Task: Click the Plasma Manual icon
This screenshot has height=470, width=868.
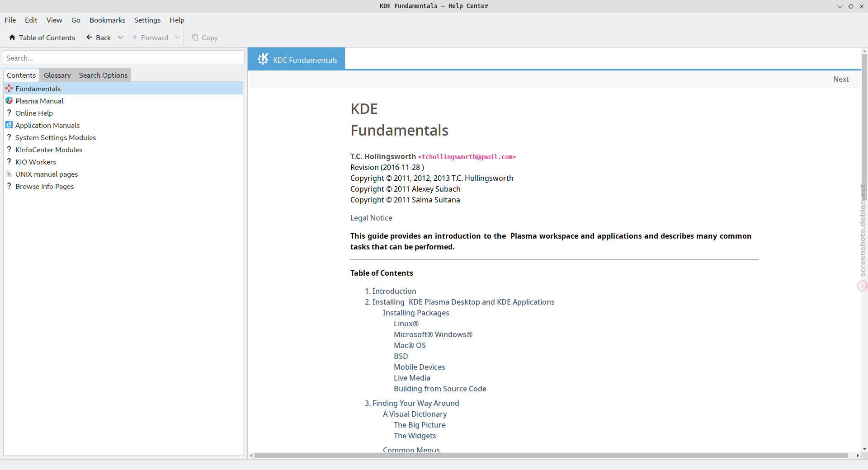Action: 9,101
